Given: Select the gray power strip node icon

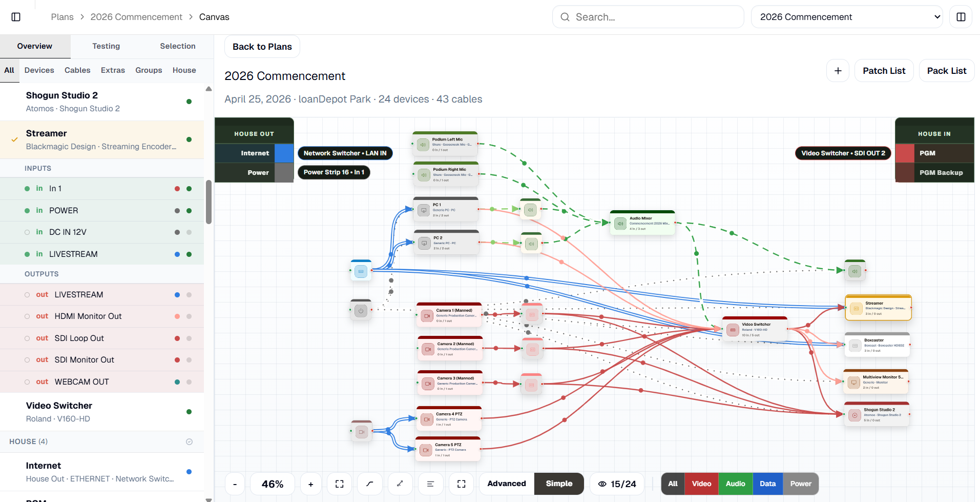Looking at the screenshot, I should (361, 310).
